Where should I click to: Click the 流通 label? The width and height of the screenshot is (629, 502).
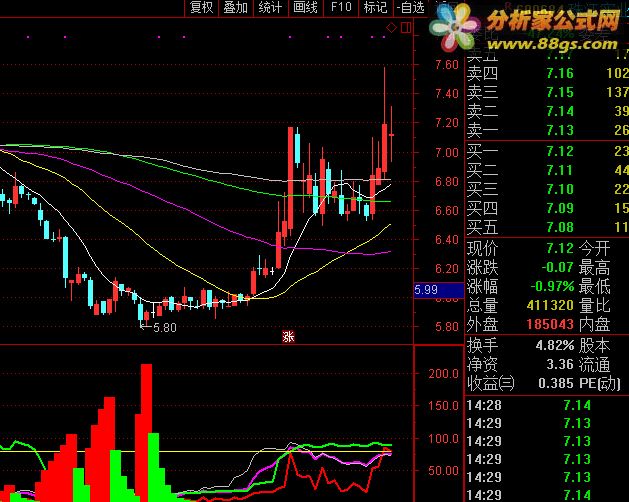595,364
